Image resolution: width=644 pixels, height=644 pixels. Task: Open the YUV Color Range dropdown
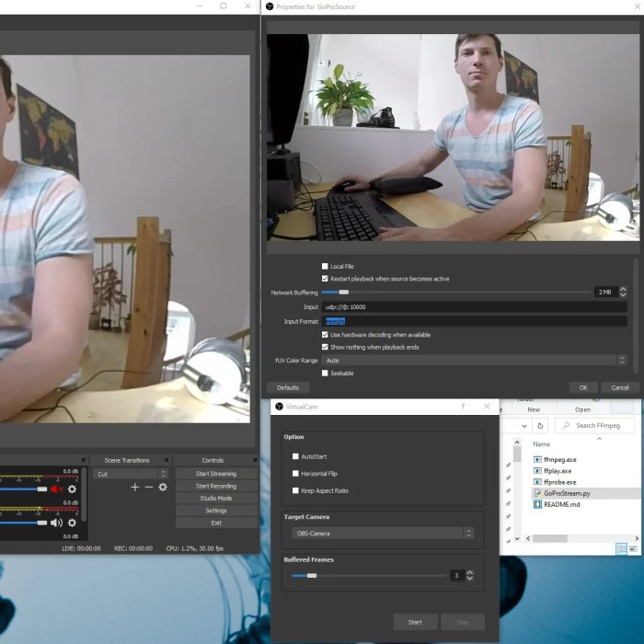click(x=474, y=361)
